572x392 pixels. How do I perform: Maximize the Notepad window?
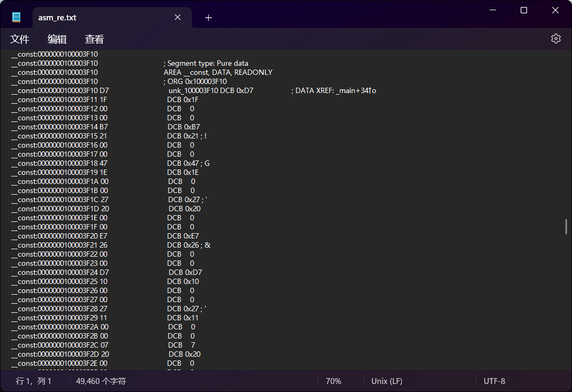point(524,10)
